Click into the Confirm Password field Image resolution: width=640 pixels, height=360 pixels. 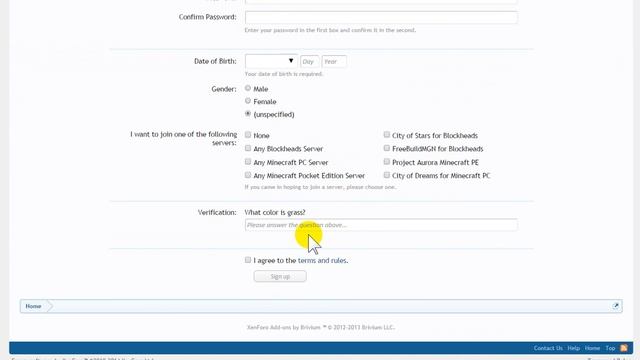tap(381, 17)
